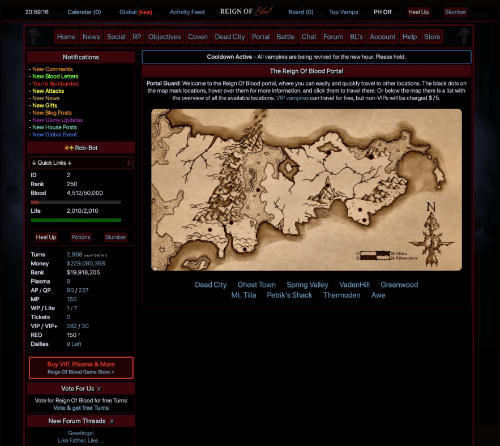500x446 pixels.
Task: Click Heal Up in the sidebar
Action: [x=46, y=237]
